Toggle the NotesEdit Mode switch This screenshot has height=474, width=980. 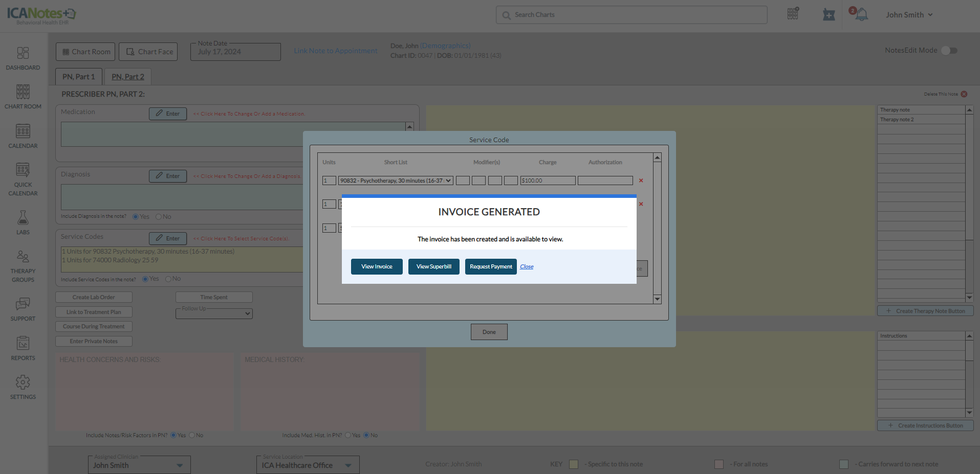(949, 50)
